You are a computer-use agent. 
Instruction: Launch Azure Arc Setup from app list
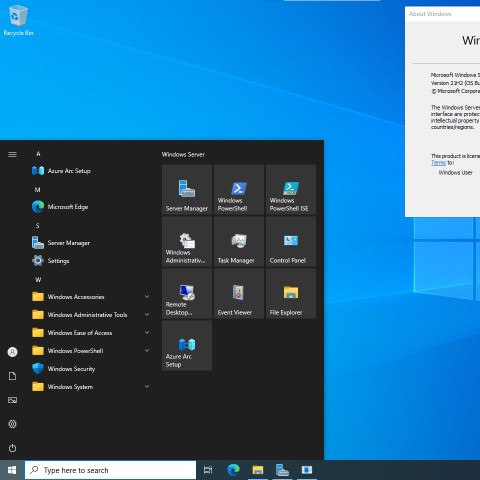coord(90,171)
